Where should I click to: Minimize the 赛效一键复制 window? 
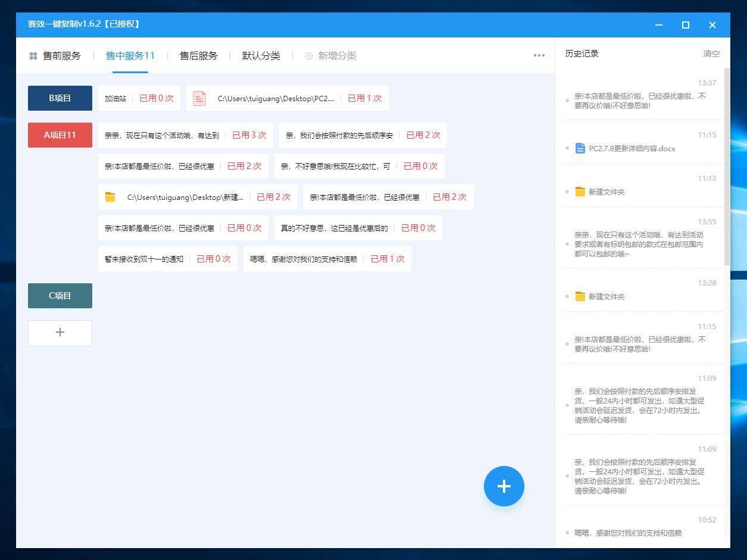click(659, 25)
